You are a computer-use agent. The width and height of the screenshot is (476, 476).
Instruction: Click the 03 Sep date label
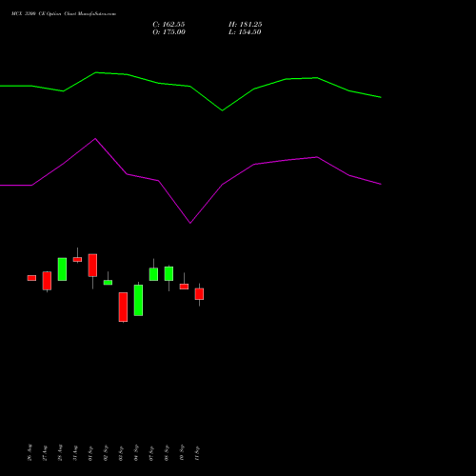point(121,453)
